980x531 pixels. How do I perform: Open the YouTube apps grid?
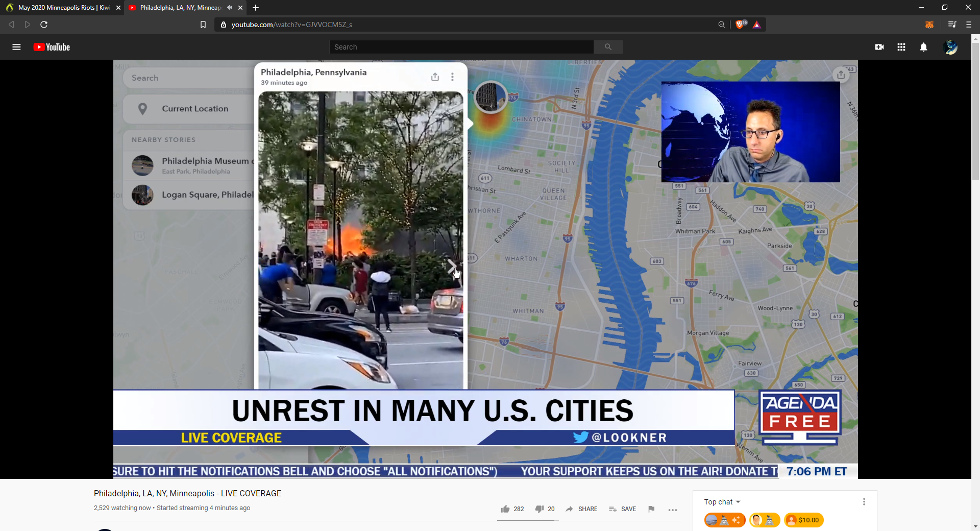[x=901, y=47]
